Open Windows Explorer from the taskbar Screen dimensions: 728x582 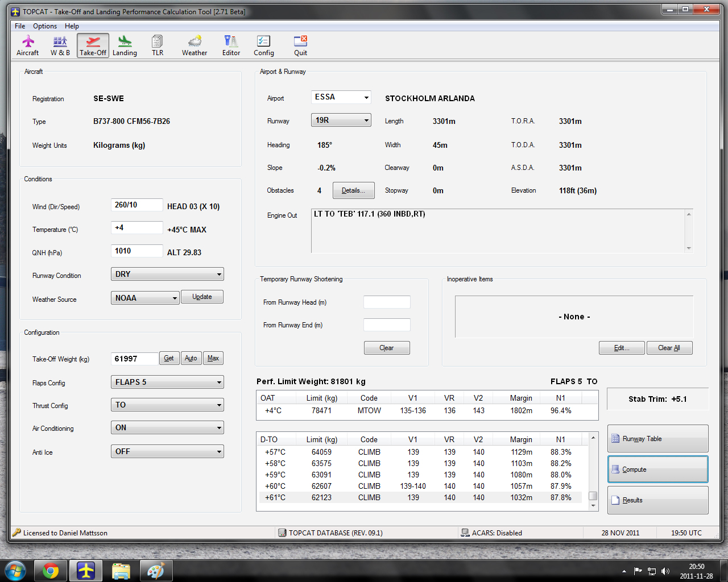121,571
